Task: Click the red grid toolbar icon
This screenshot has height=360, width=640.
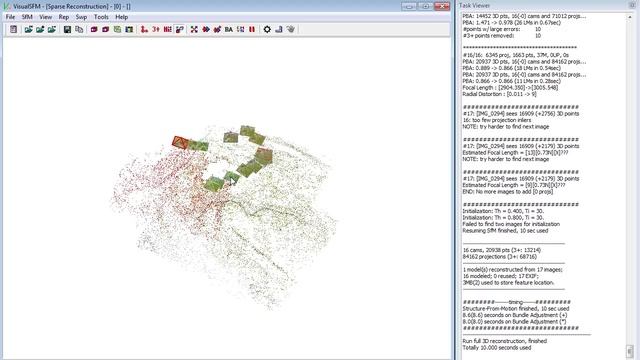Action: point(167,29)
